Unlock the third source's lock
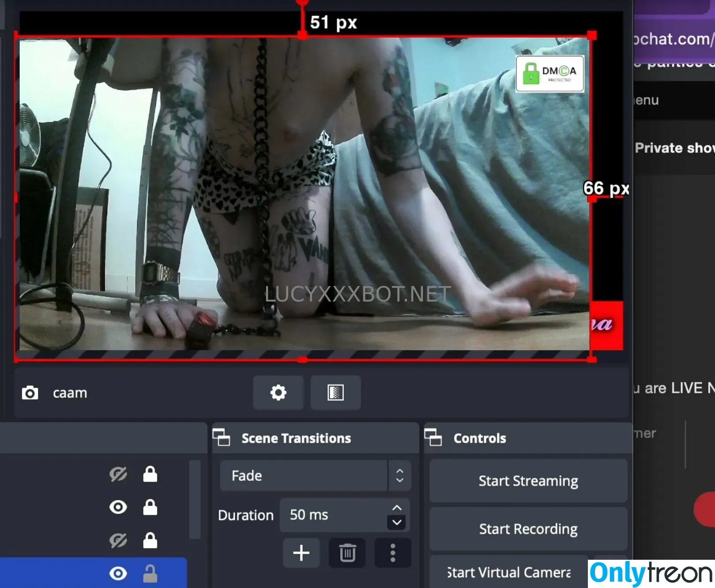 tap(150, 540)
